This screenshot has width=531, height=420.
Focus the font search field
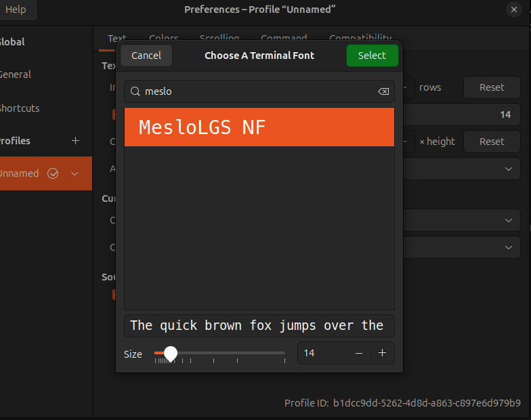(259, 91)
